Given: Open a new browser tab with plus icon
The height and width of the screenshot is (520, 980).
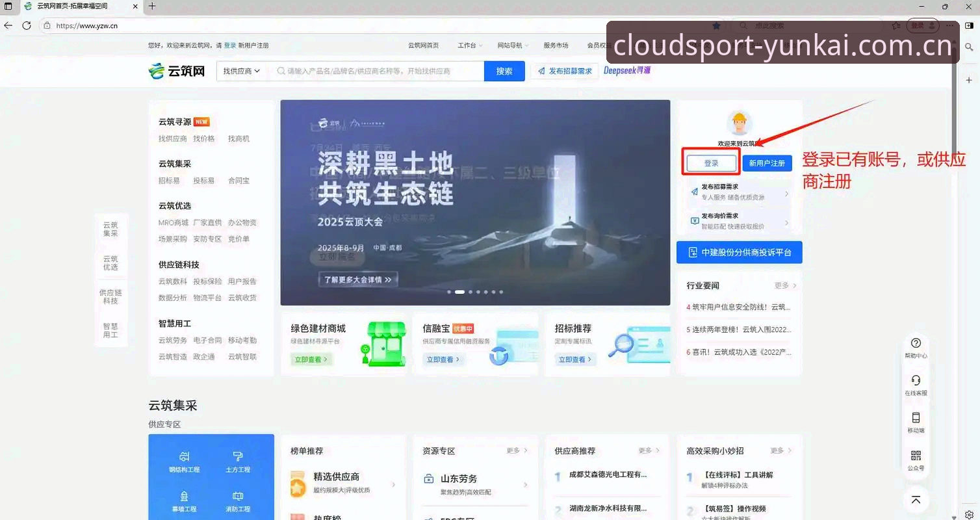Looking at the screenshot, I should coord(152,6).
